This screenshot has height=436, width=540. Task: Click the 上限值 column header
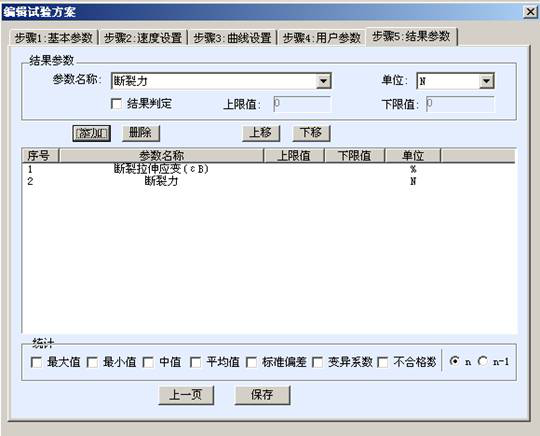point(294,156)
